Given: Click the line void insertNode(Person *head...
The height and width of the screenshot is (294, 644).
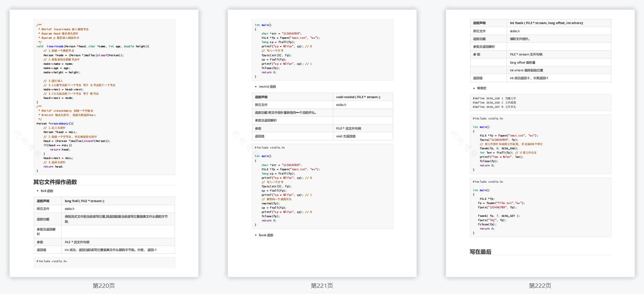Looking at the screenshot, I should click(x=93, y=46).
